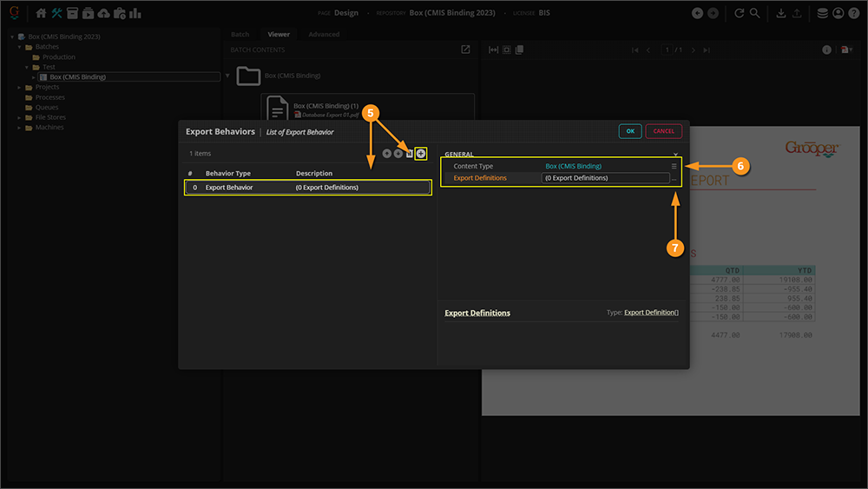Click the Behavior Type column header
The image size is (868, 489).
point(228,174)
